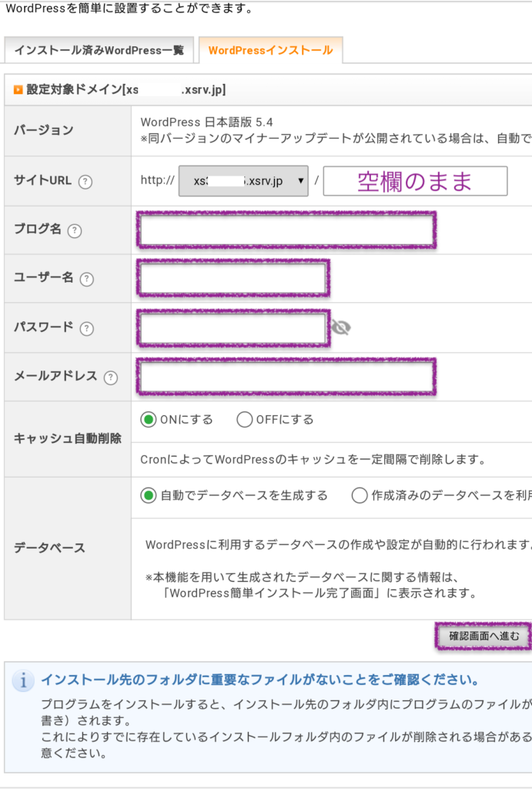532x789 pixels.
Task: Toggle password visibility eye icon
Action: [x=340, y=328]
